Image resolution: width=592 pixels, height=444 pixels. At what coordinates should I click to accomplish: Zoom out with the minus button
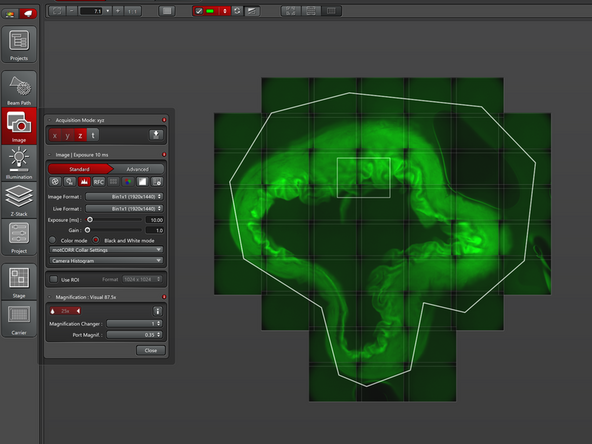(x=71, y=11)
